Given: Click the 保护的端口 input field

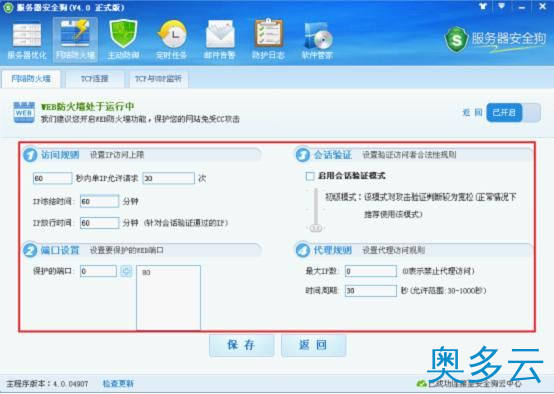Looking at the screenshot, I should [98, 271].
